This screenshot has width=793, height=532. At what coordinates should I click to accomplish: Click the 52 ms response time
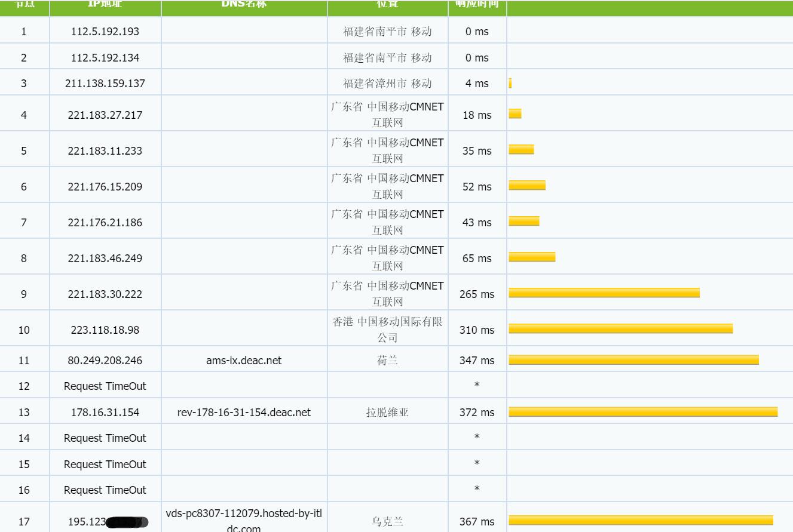(x=477, y=187)
